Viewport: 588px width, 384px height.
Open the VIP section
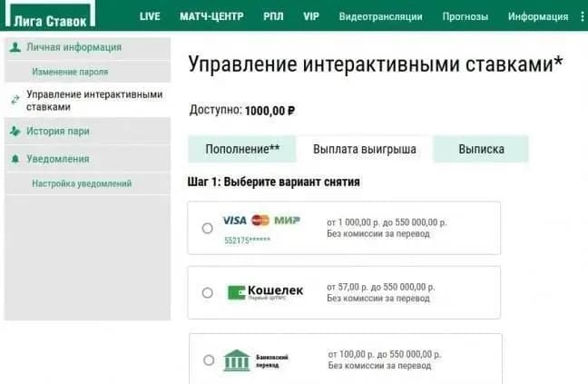[311, 16]
